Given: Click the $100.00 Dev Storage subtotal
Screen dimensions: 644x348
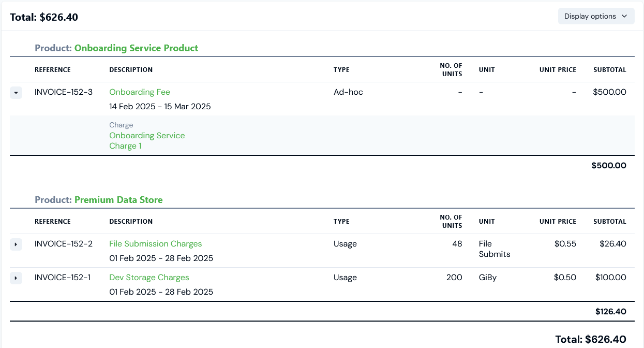Looking at the screenshot, I should [x=610, y=278].
